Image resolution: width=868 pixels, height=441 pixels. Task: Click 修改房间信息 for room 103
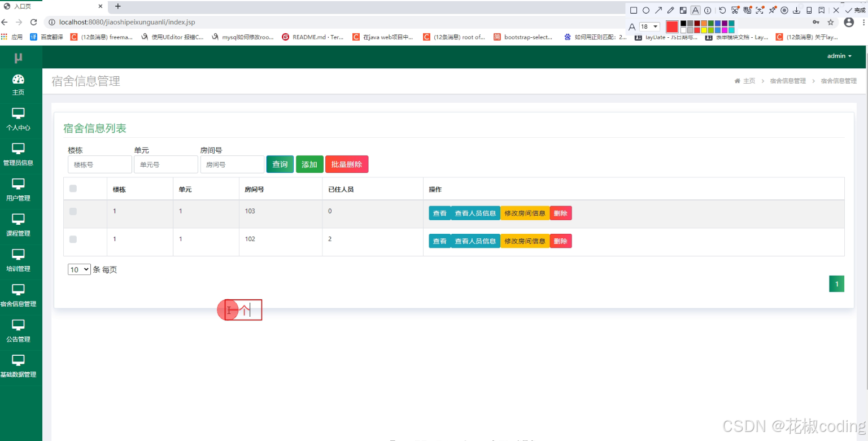tap(525, 213)
